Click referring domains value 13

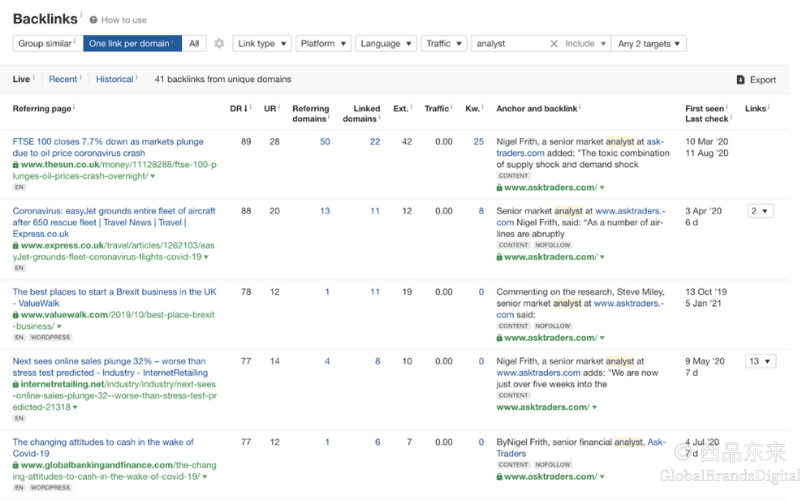tap(325, 211)
